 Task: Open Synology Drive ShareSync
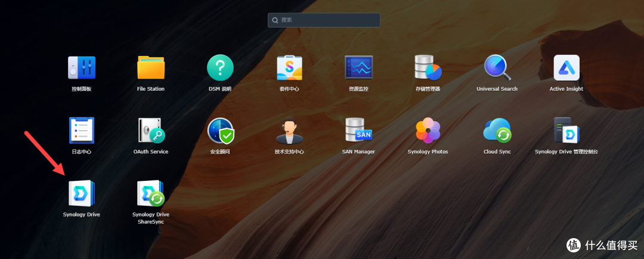click(x=151, y=193)
